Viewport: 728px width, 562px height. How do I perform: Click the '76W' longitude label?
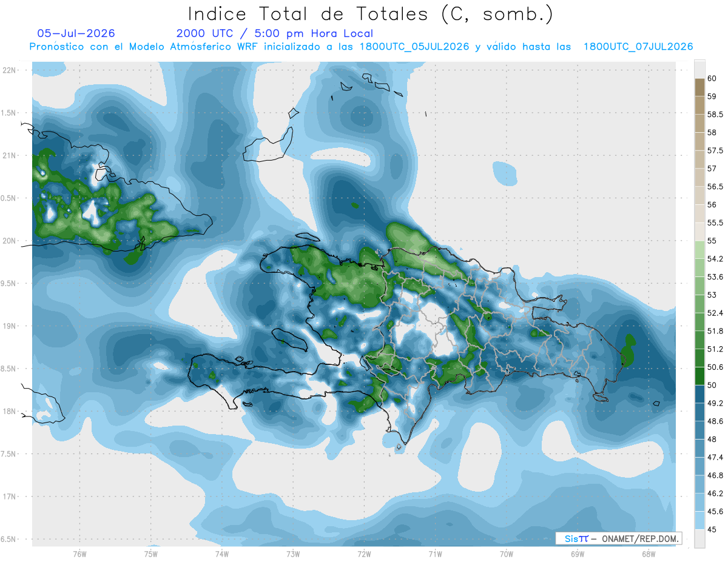(79, 554)
